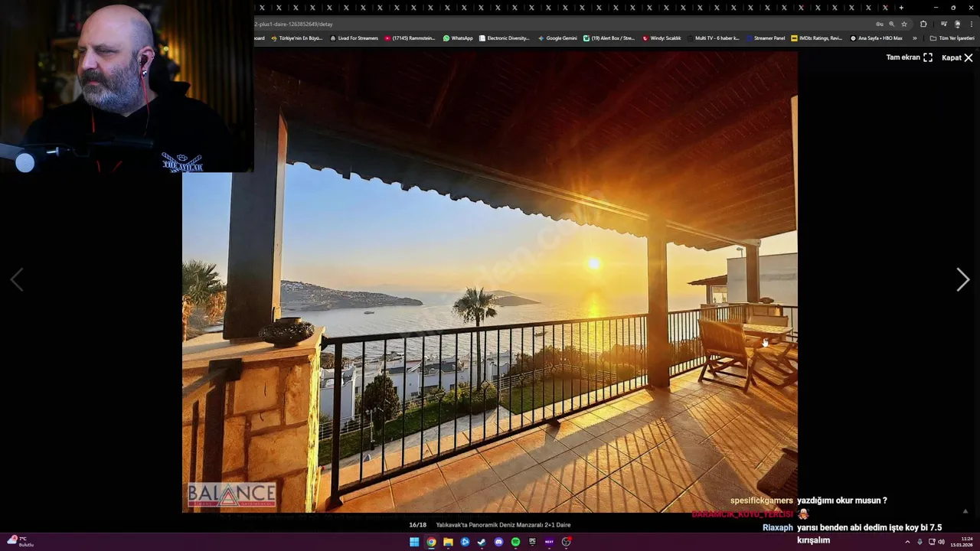Screen dimensions: 980x551
Task: Expand the hidden bookmarks overflow chevron
Action: 914,38
